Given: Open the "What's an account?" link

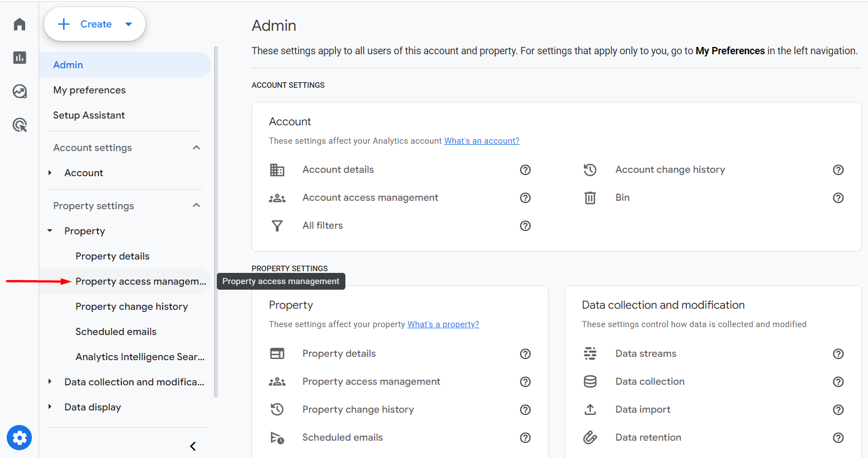Looking at the screenshot, I should point(481,141).
